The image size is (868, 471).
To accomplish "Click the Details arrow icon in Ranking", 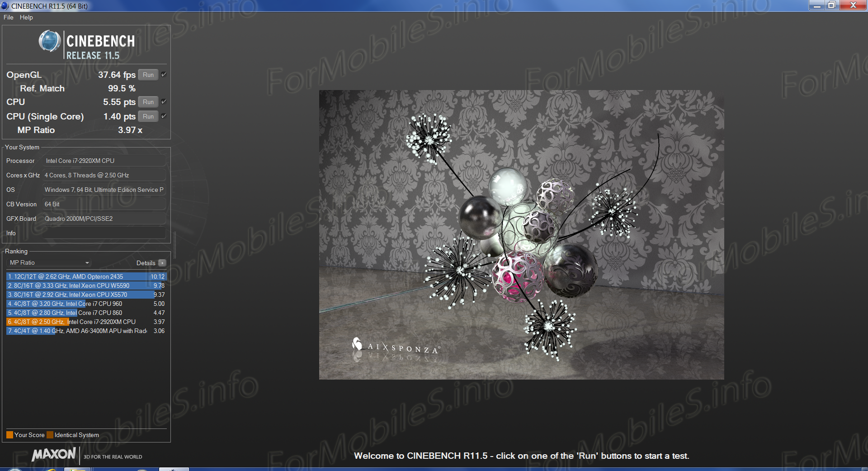I will click(x=162, y=263).
